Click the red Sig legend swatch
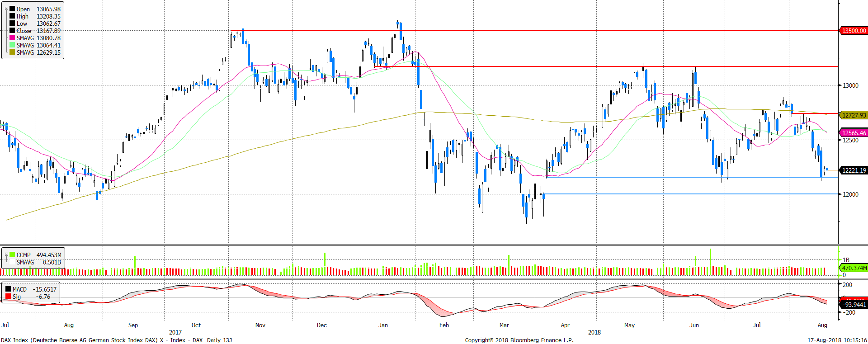 point(8,296)
